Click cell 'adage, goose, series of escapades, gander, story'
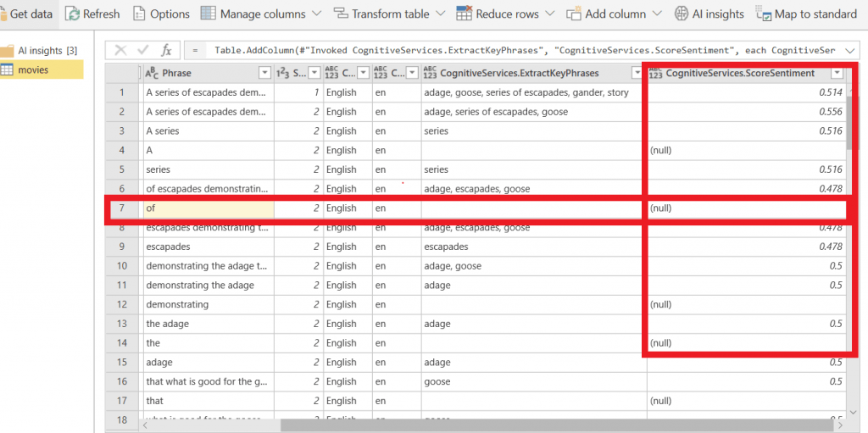868x433 pixels. 534,92
